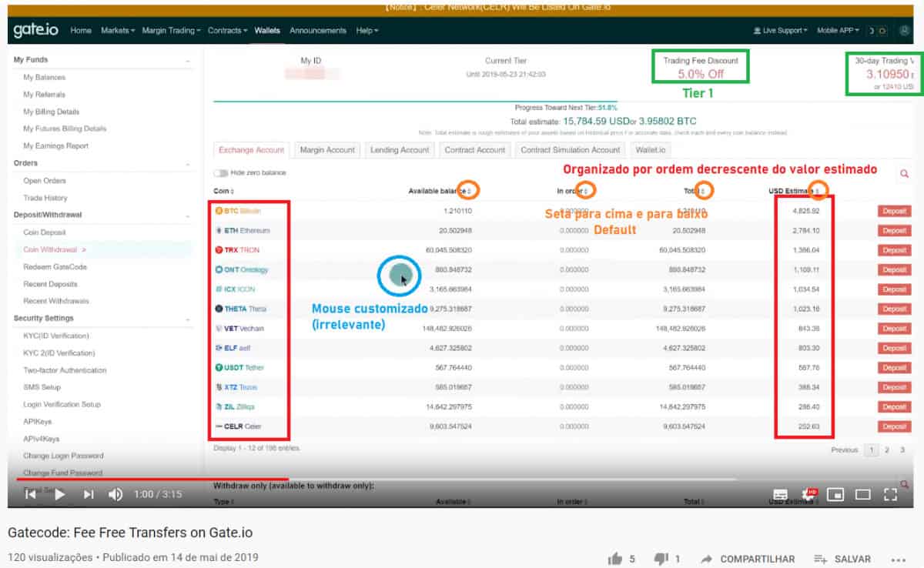Viewport: 924px width, 568px height.
Task: Open Announcements in the top menu
Action: click(318, 31)
